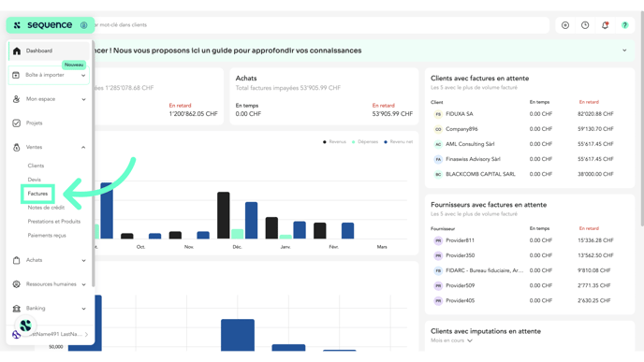Open the Mois en cours dropdown
The height and width of the screenshot is (362, 644).
click(x=452, y=340)
